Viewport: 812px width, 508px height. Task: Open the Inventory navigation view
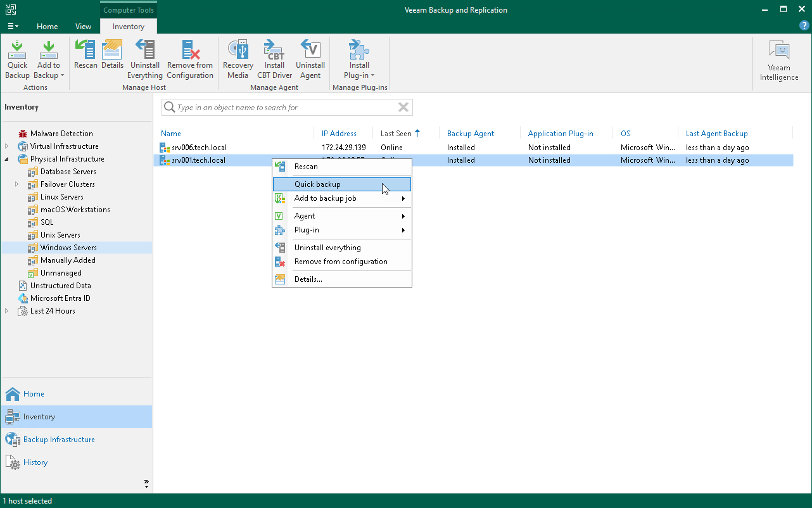[x=77, y=417]
